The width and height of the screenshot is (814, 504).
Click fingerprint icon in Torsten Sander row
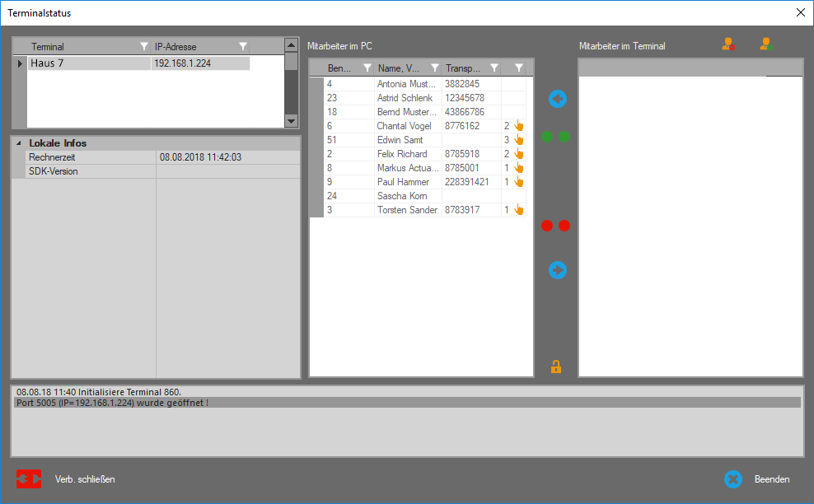[519, 210]
